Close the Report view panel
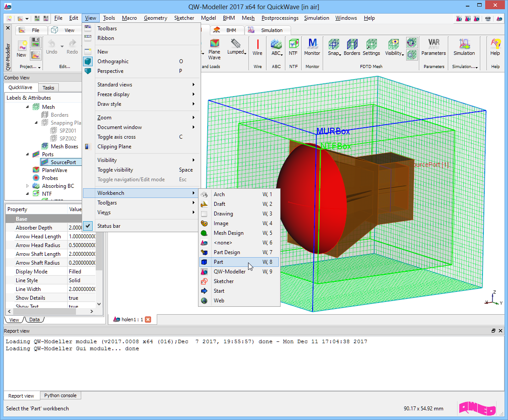The width and height of the screenshot is (508, 420). pyautogui.click(x=501, y=330)
